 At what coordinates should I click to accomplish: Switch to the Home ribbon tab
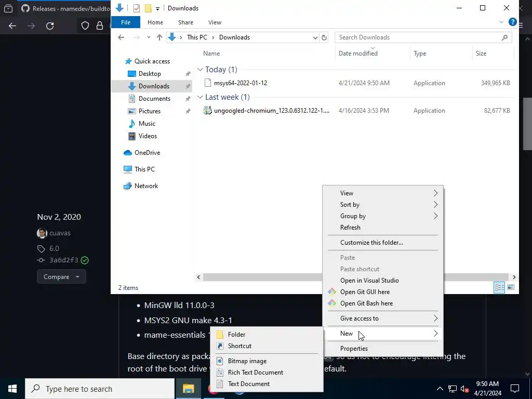pos(155,22)
